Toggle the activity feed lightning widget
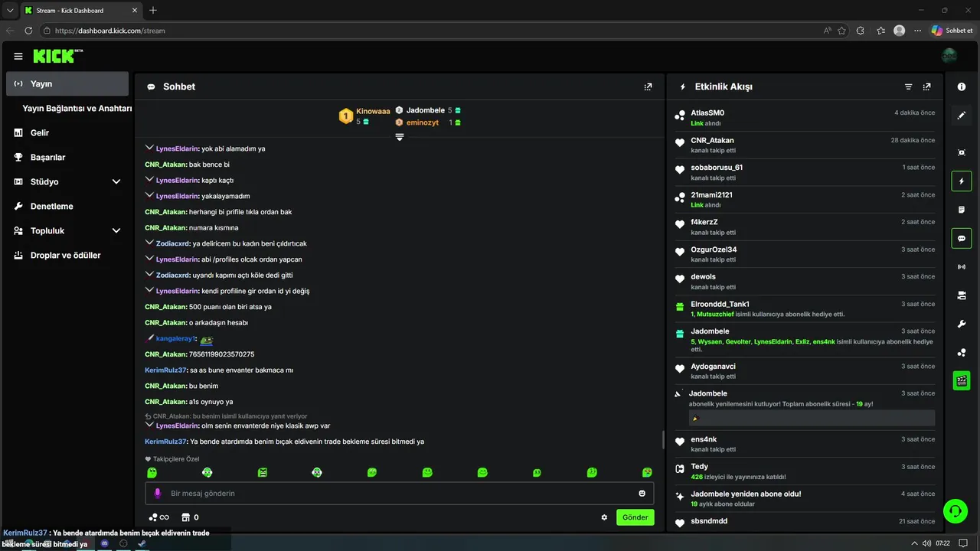The image size is (980, 551). (x=962, y=181)
